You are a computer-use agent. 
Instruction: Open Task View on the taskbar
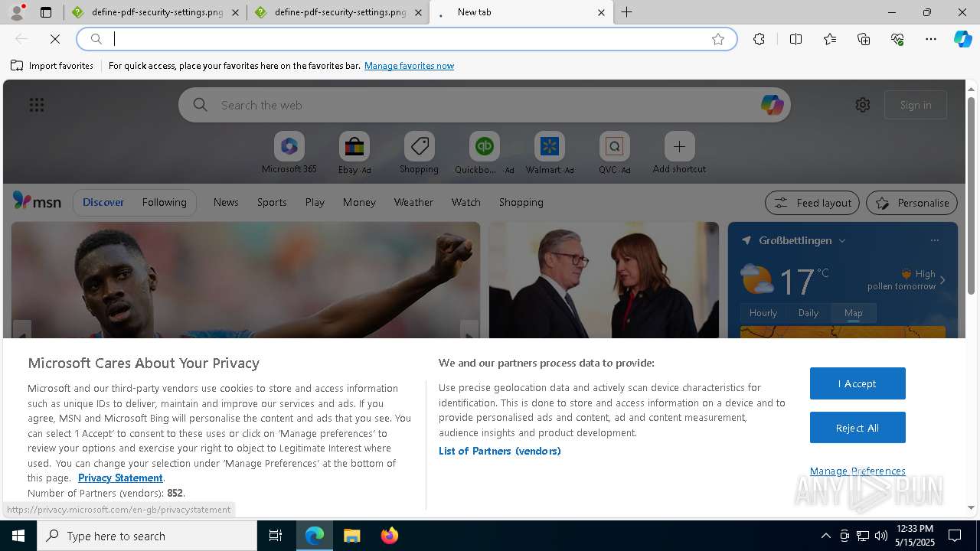[x=276, y=536]
